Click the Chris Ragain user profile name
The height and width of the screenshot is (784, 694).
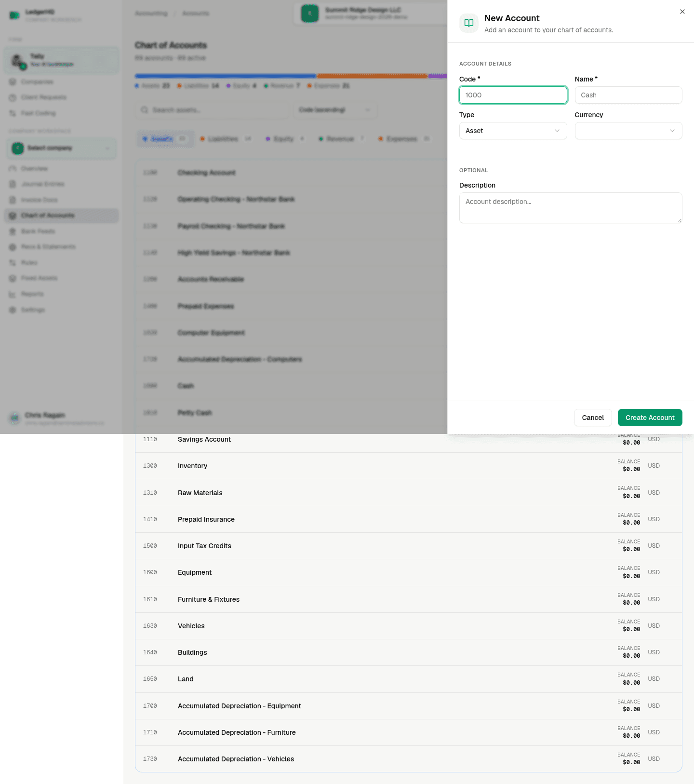tap(45, 415)
